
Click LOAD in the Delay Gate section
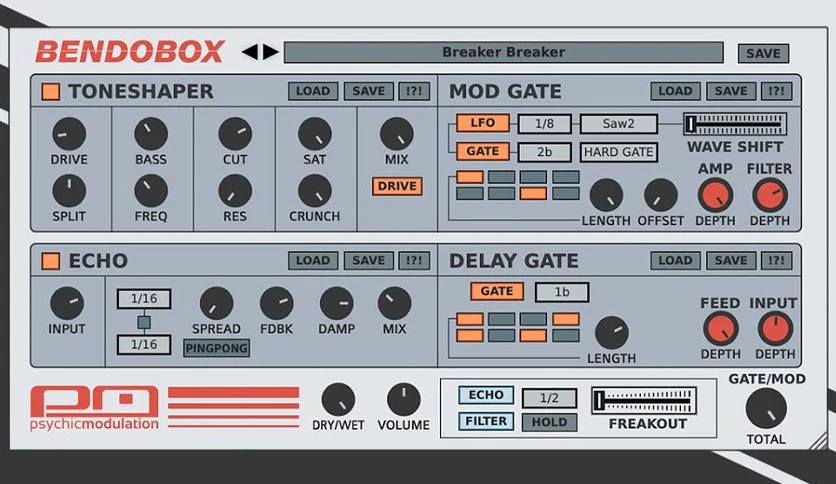point(675,261)
